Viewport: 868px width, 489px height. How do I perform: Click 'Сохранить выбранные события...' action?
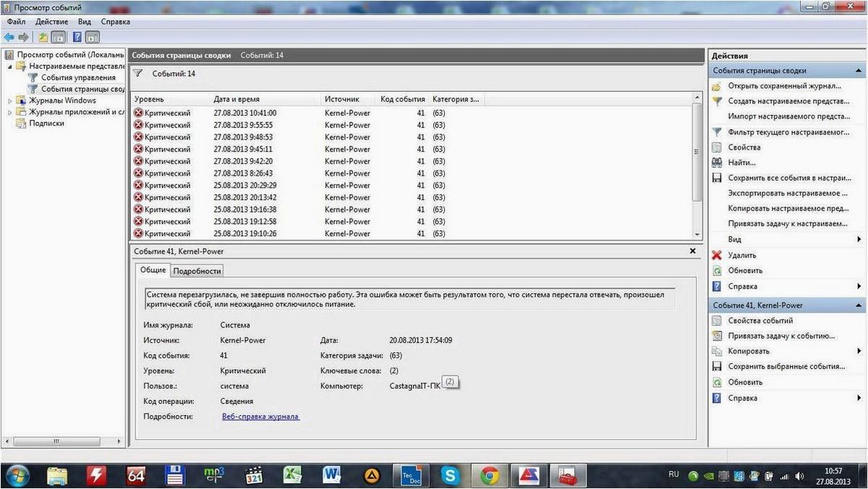(787, 367)
